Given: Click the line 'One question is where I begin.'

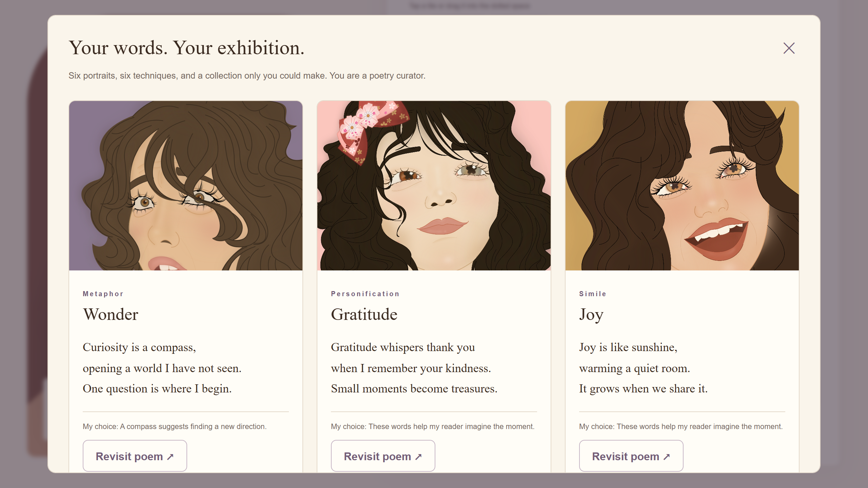Looking at the screenshot, I should (x=157, y=389).
